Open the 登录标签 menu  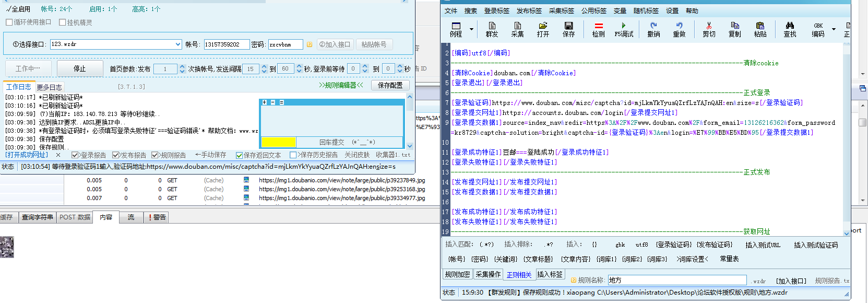pos(497,10)
